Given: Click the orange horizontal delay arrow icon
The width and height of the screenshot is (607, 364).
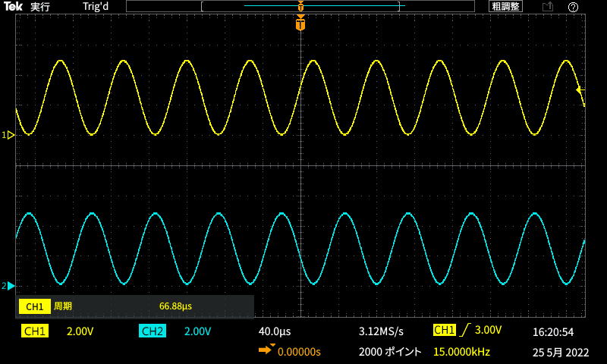Looking at the screenshot, I should 266,351.
